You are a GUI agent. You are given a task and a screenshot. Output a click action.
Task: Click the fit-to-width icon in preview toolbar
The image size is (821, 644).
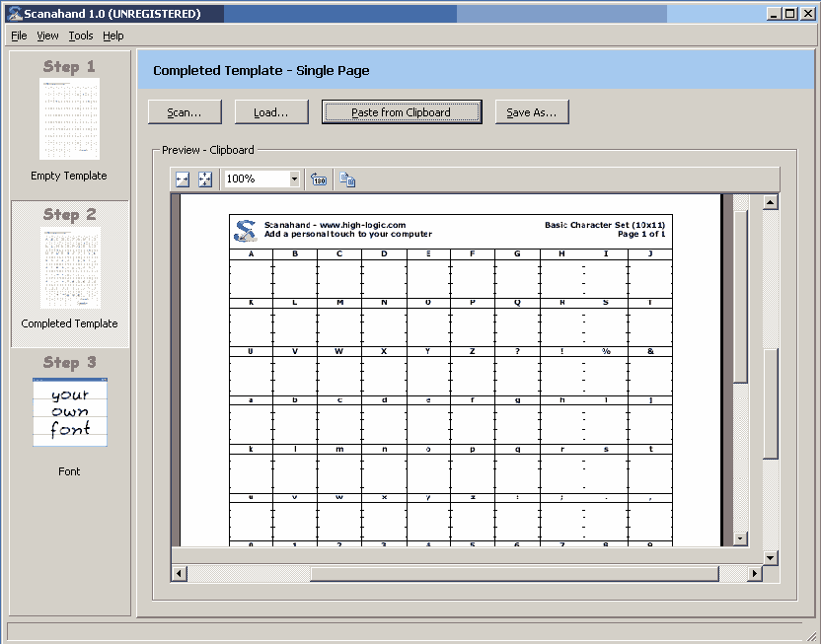point(183,179)
